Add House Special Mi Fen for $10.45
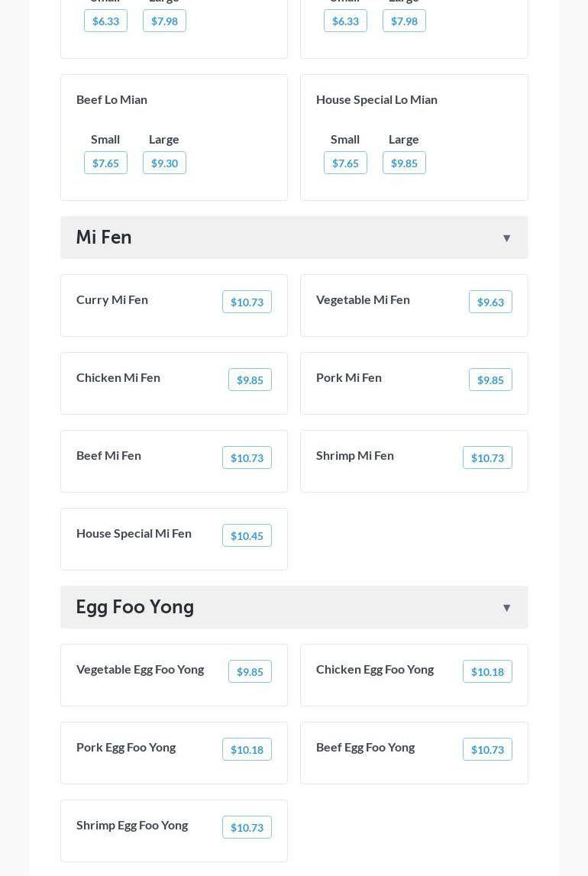 247,535
